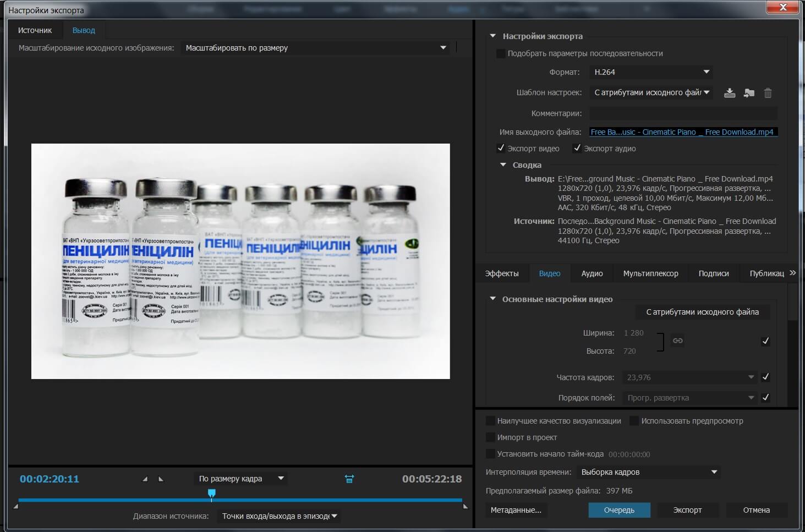This screenshot has width=805, height=532.
Task: Click the estimated file size 397 МБ
Action: 620,491
